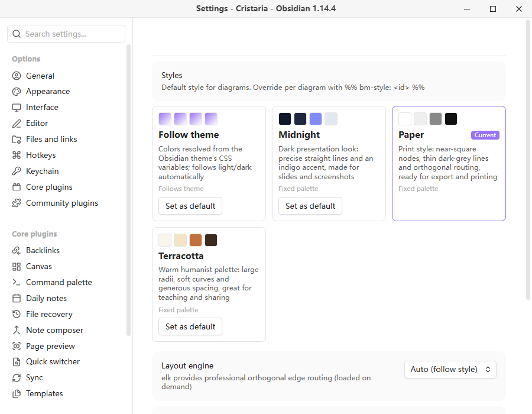Click Terracotta's dark brown swatch
Screen dimensions: 532x414
point(211,240)
